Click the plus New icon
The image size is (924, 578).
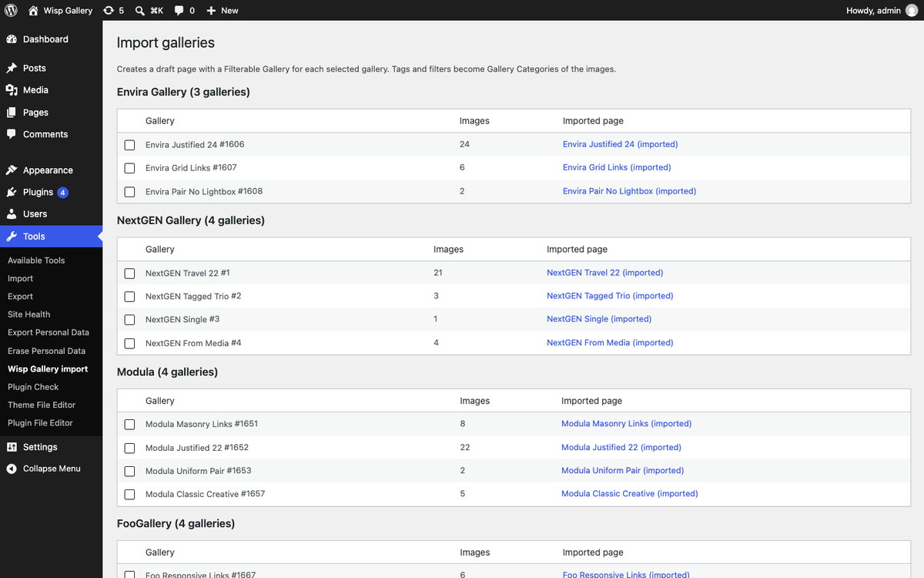point(211,11)
